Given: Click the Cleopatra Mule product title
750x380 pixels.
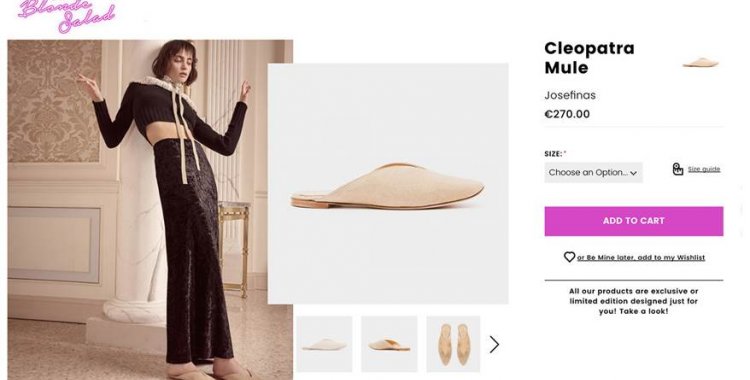Looking at the screenshot, I should (x=589, y=58).
